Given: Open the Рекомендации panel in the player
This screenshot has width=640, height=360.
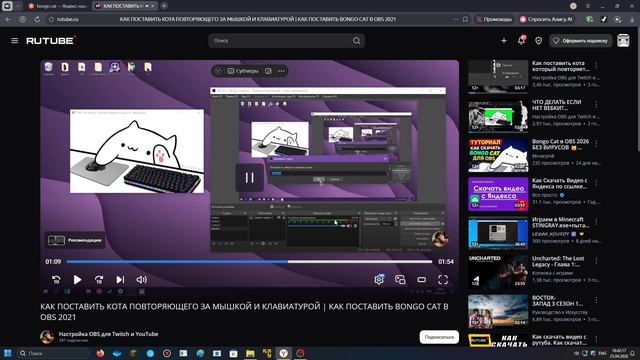Looking at the screenshot, I should tap(75, 240).
